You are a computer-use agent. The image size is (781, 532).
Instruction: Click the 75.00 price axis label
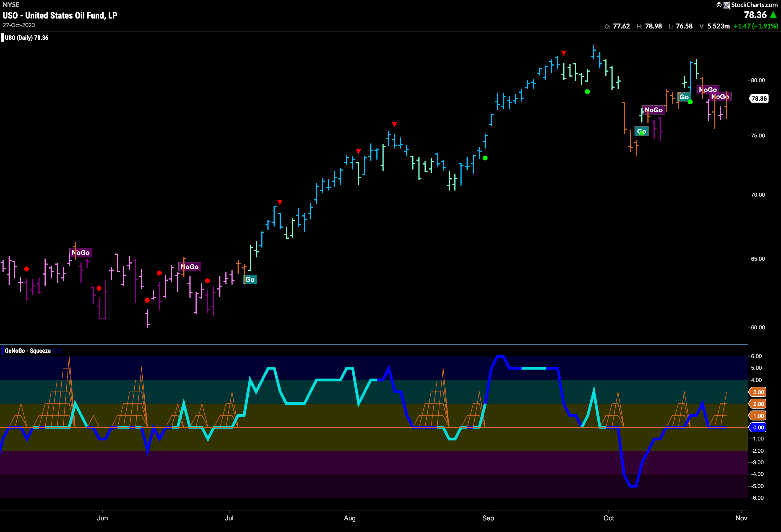pyautogui.click(x=758, y=136)
